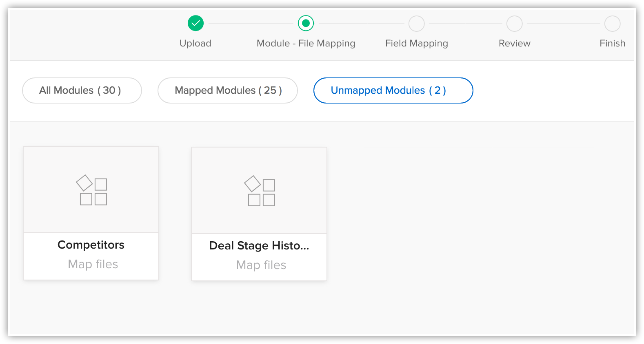Jump to the Field Mapping step label
Image resolution: width=644 pixels, height=344 pixels.
416,43
